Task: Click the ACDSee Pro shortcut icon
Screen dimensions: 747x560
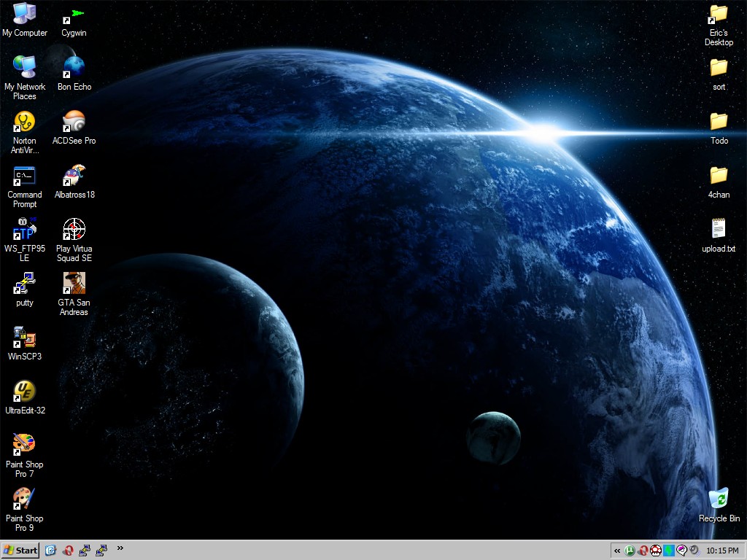Action: pyautogui.click(x=74, y=128)
